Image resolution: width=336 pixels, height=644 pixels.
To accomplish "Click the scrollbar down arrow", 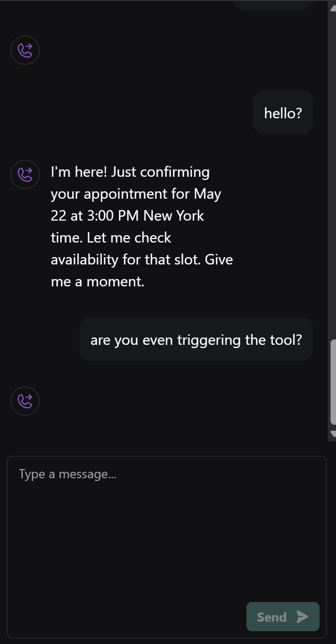I will pos(332,433).
